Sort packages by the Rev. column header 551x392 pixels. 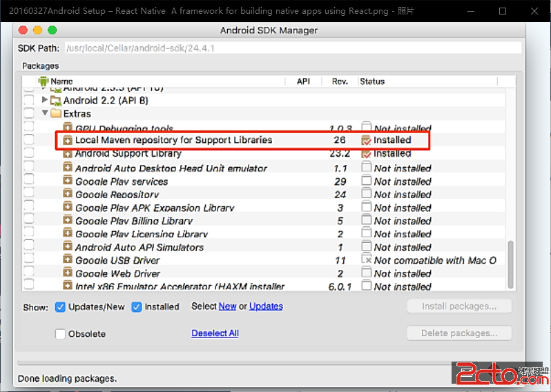340,81
